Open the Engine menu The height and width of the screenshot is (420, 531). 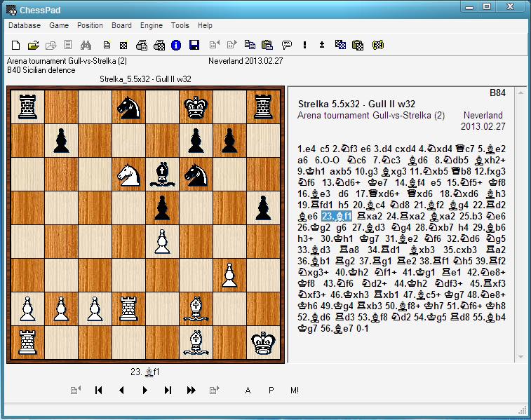(152, 25)
